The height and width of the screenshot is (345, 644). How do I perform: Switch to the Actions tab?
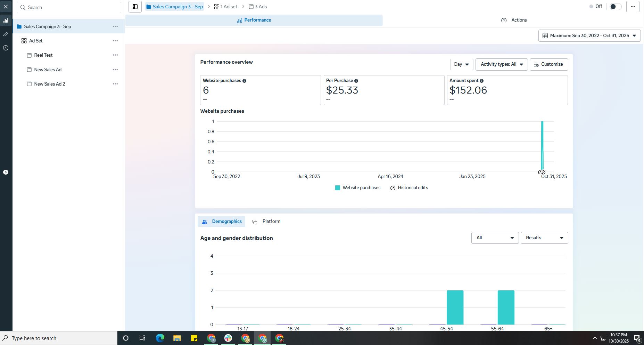514,20
